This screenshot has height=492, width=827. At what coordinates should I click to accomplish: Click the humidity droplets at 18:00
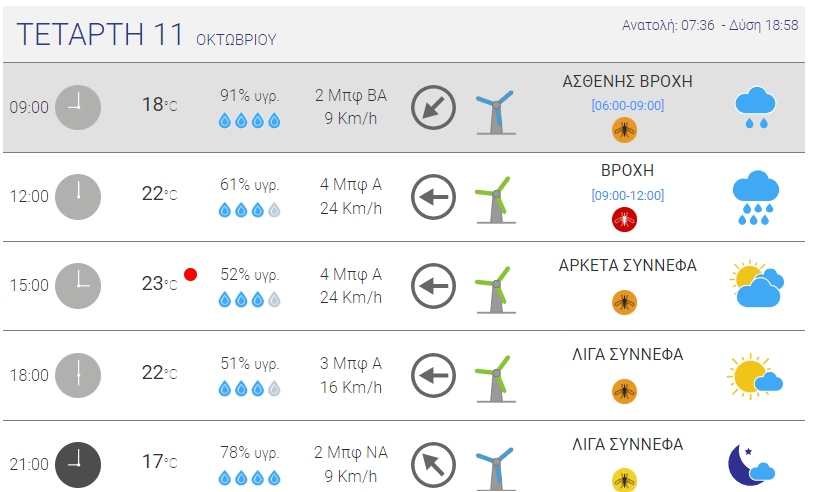point(249,389)
